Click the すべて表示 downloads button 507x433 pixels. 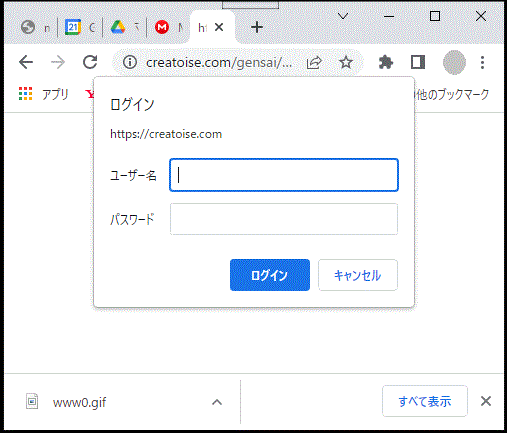pyautogui.click(x=425, y=401)
